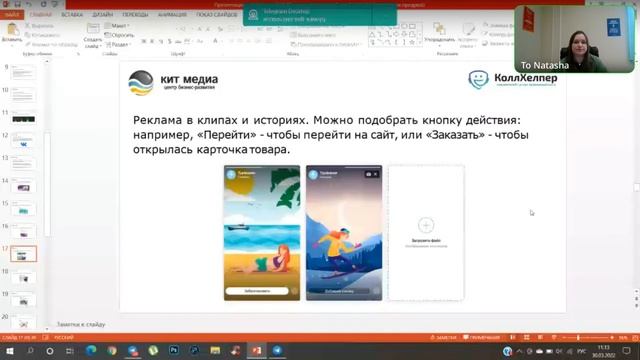640x360 pixels.
Task: Click the skier story image on the slide
Action: point(344,233)
